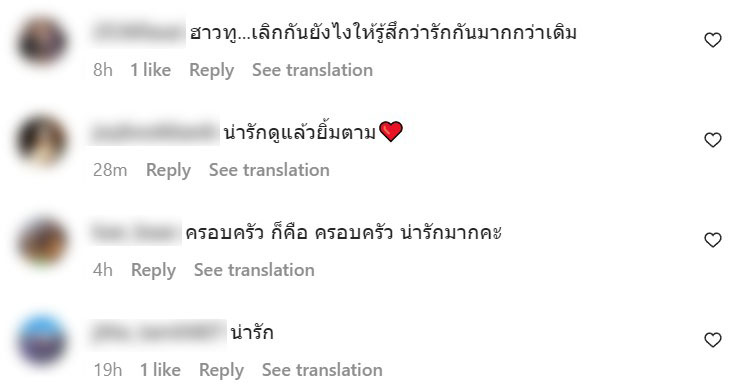Reply to the 28m comment

pyautogui.click(x=168, y=170)
